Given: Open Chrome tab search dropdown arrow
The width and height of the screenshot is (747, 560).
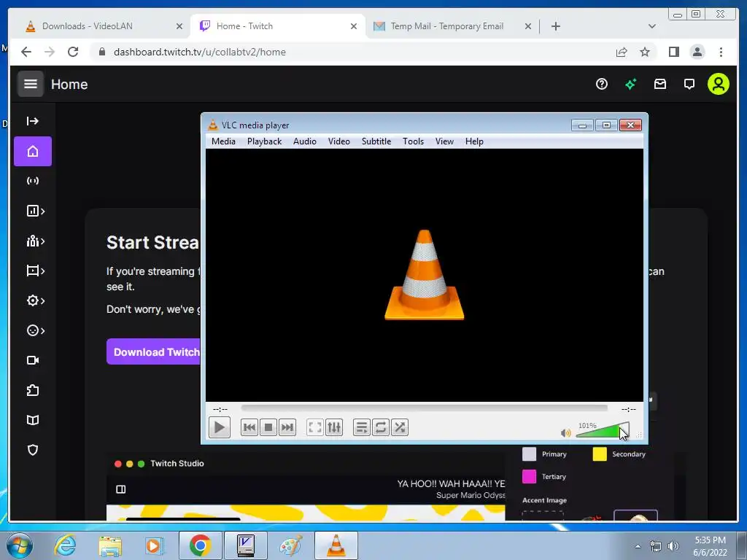Looking at the screenshot, I should point(651,26).
